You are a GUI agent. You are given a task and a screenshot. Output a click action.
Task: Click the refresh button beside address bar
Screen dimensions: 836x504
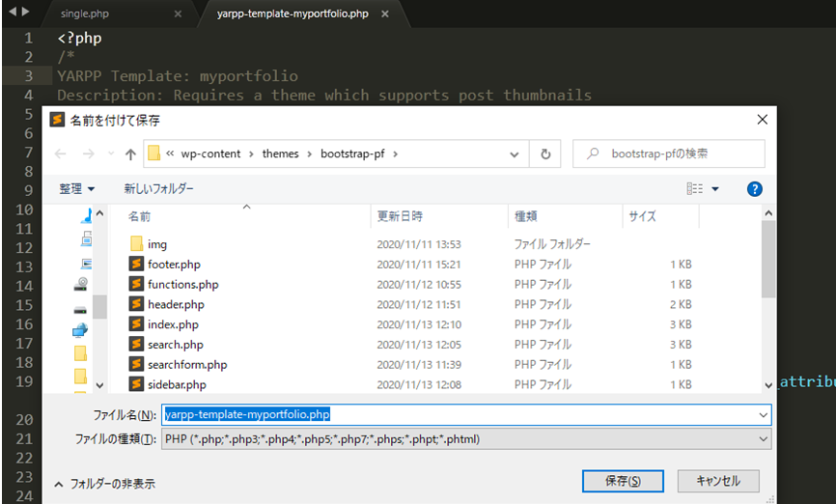(545, 154)
